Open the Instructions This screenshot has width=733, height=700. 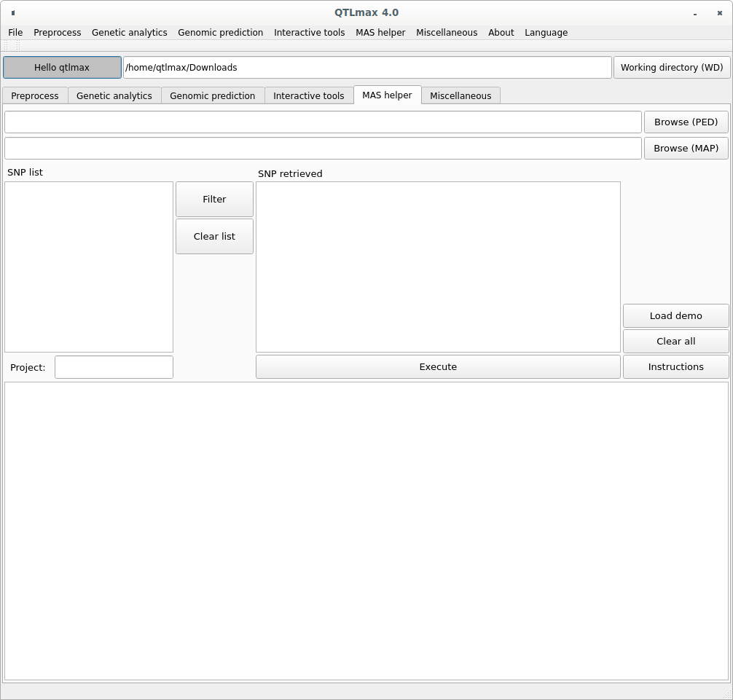[675, 367]
